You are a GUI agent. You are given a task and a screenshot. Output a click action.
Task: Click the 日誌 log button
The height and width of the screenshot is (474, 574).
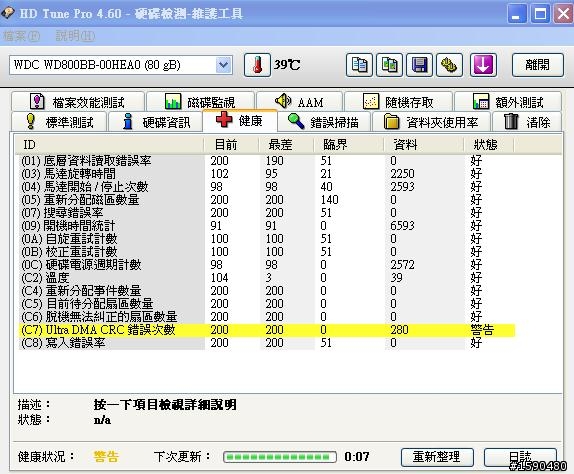point(520,457)
